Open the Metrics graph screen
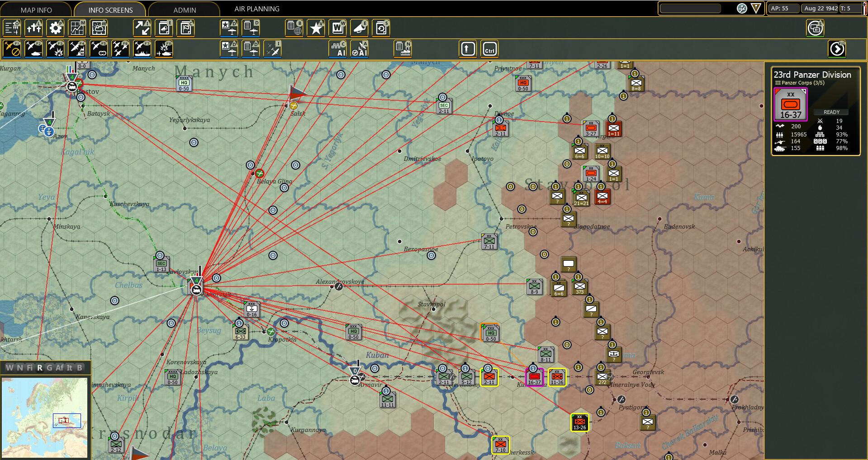The image size is (868, 460). (x=77, y=28)
